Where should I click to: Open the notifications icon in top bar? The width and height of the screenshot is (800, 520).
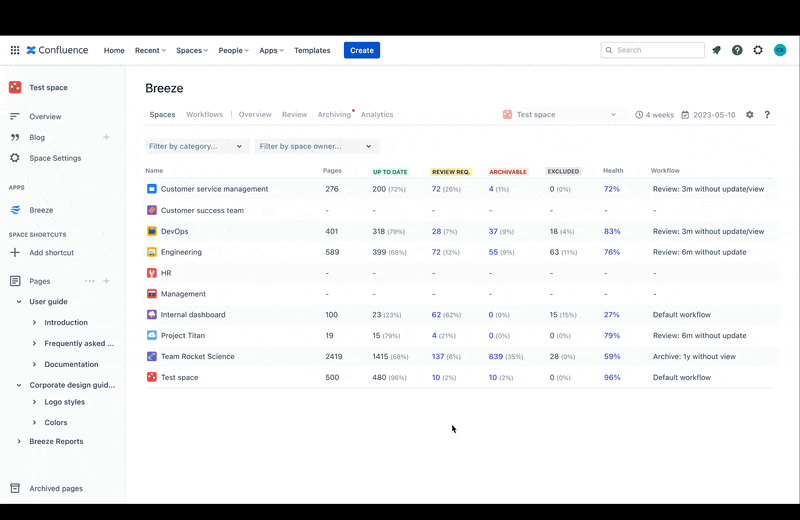[x=716, y=50]
